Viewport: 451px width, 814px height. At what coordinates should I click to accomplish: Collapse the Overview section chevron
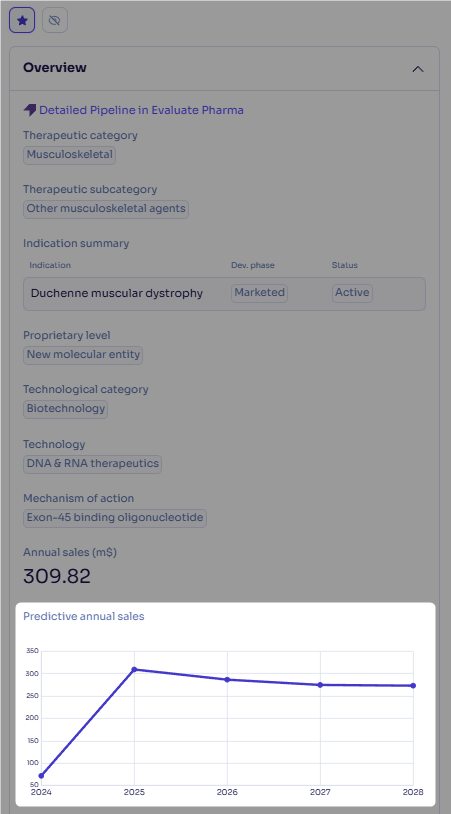pyautogui.click(x=418, y=69)
